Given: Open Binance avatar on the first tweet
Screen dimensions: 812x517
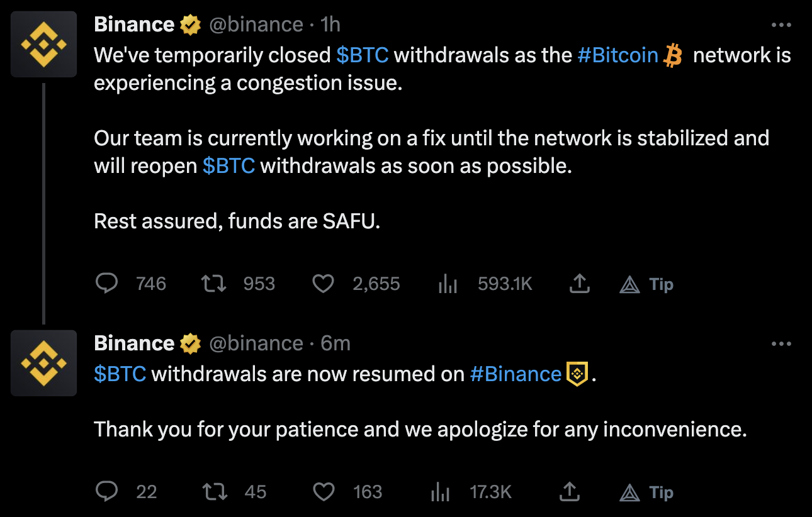Looking at the screenshot, I should pos(44,44).
